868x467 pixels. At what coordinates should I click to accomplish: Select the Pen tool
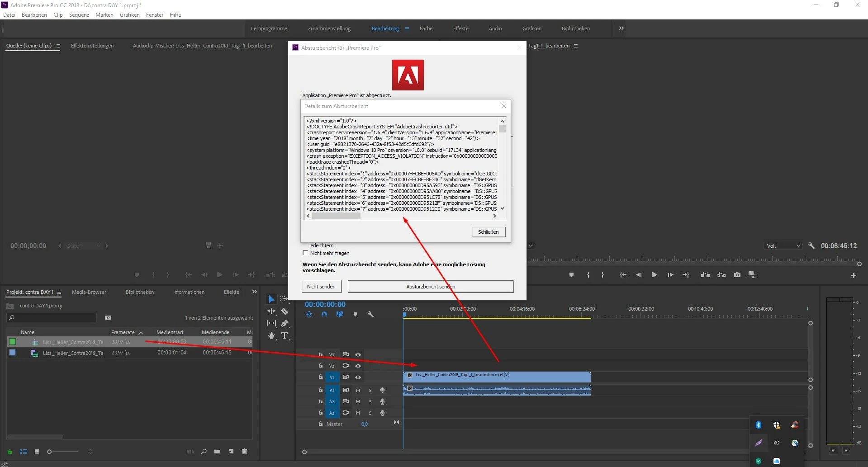(285, 323)
